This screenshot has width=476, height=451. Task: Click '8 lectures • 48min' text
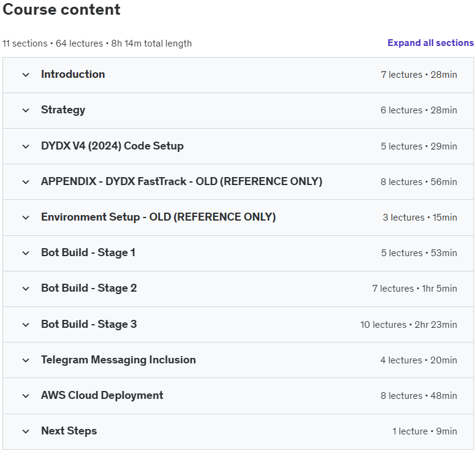(x=419, y=396)
